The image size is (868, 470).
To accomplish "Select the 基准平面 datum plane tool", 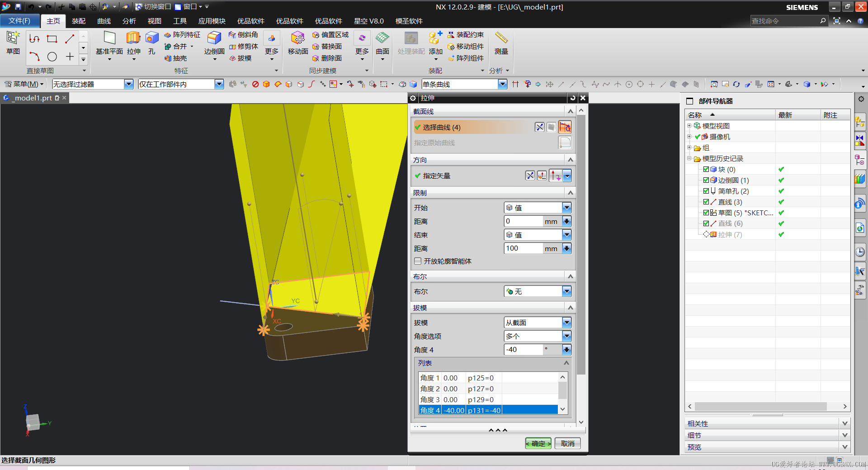I will click(109, 43).
